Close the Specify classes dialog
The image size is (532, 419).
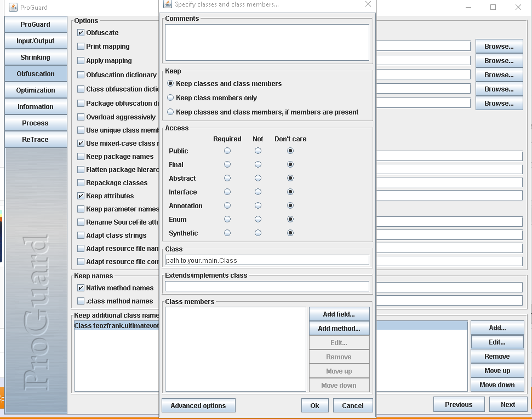[368, 4]
